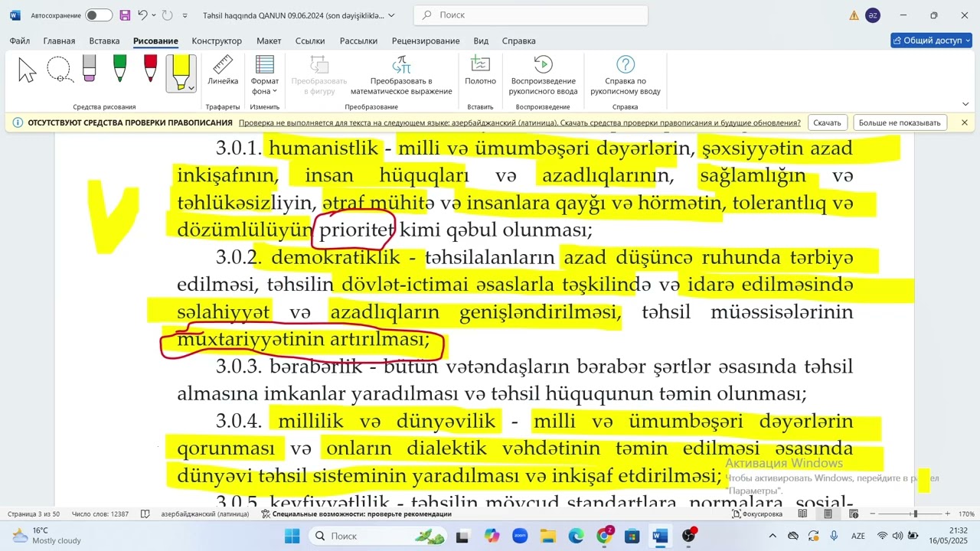Open the yellow highlighter options arrow
The width and height of the screenshot is (980, 551).
click(191, 88)
